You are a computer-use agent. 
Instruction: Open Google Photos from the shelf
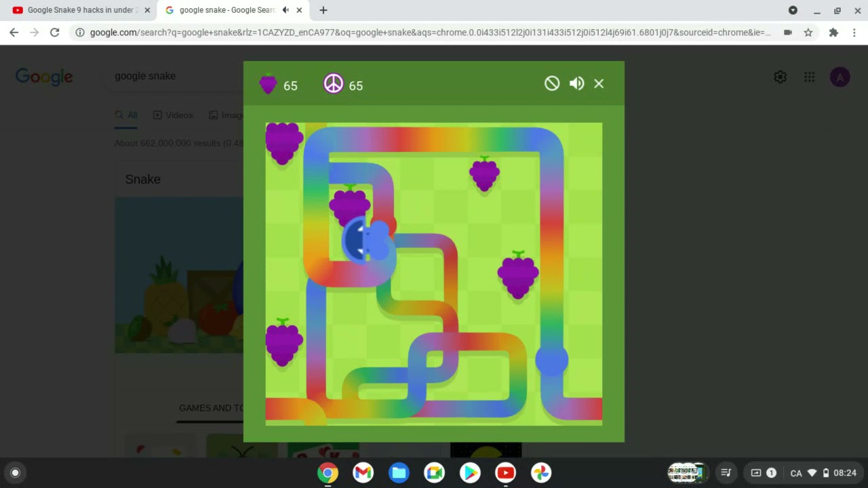click(x=541, y=473)
